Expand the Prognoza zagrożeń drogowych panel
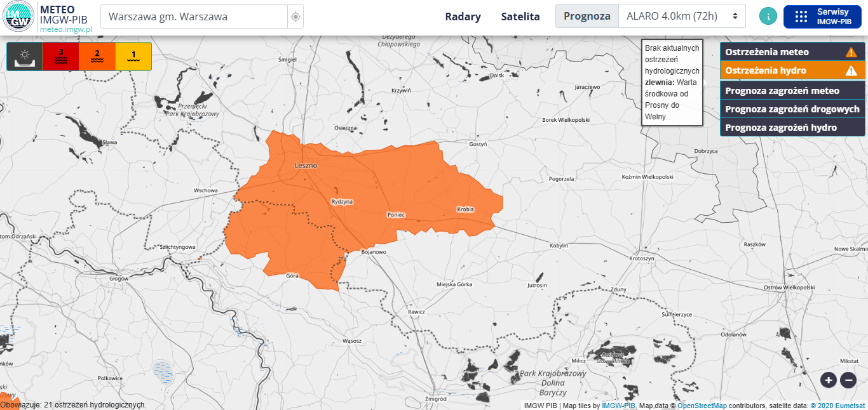This screenshot has height=410, width=868. [792, 109]
